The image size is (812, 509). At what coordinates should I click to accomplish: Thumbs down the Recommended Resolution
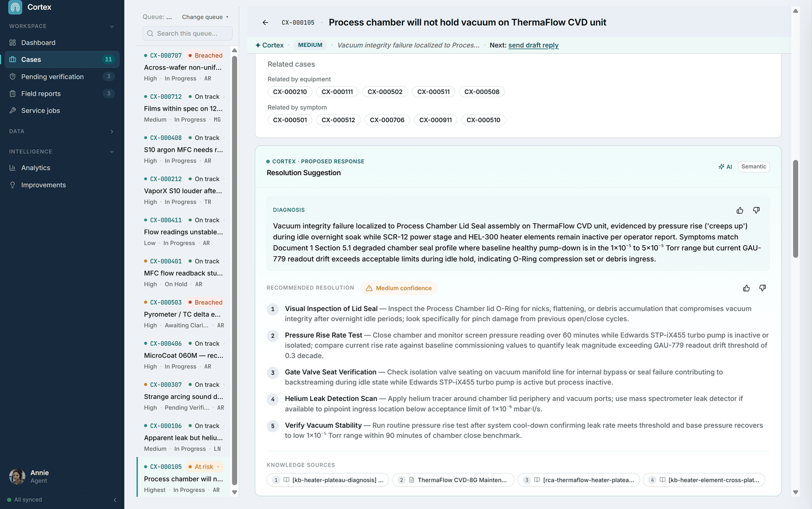point(762,288)
